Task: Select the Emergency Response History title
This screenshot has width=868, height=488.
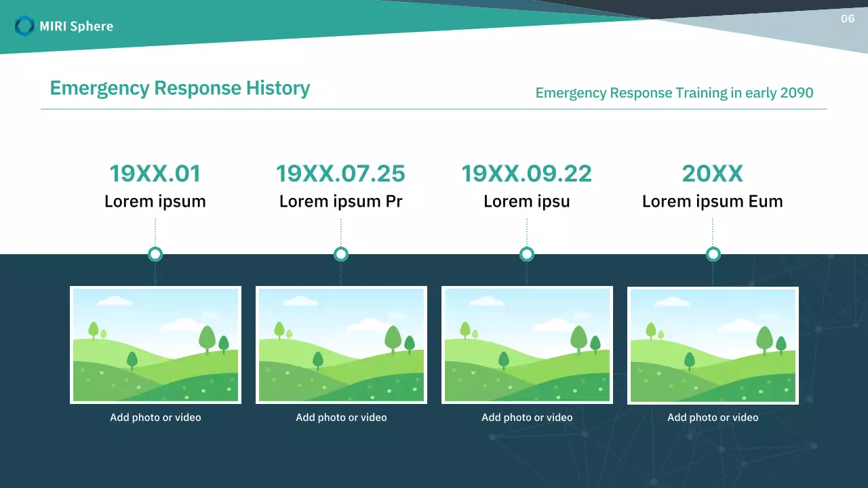Action: pos(180,88)
